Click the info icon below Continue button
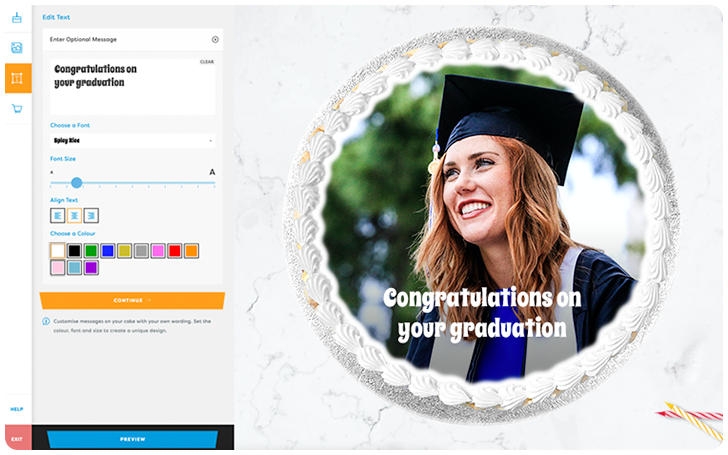 tap(46, 321)
